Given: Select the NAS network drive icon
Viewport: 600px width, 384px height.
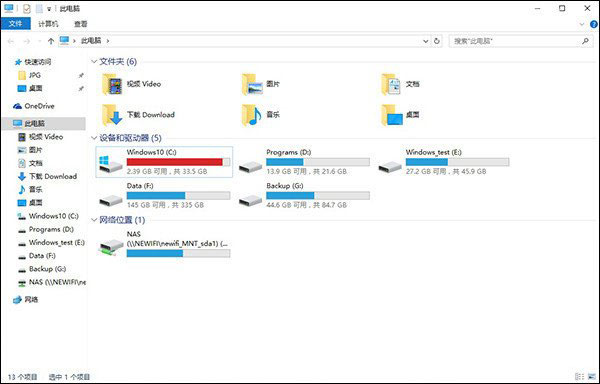Looking at the screenshot, I should [x=111, y=247].
